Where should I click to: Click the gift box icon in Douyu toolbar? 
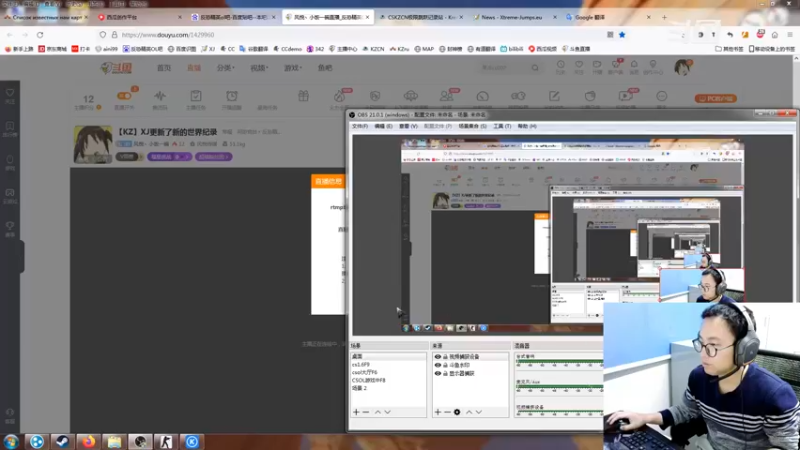click(x=304, y=96)
